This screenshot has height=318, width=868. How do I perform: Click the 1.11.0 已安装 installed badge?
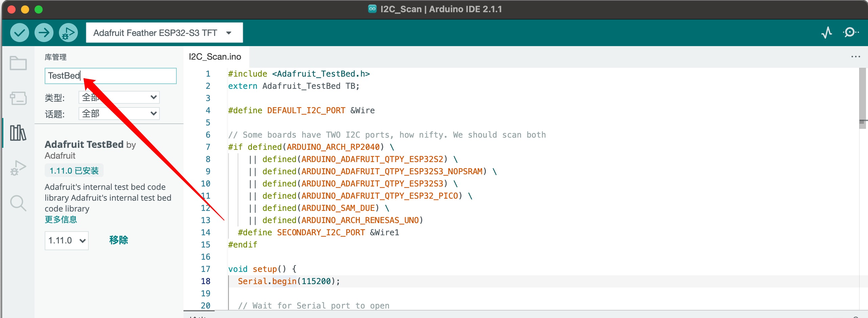pyautogui.click(x=74, y=171)
